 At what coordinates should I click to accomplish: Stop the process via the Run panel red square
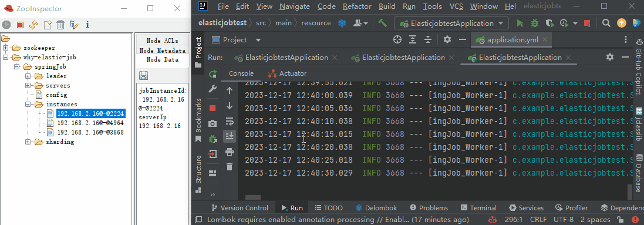213,108
